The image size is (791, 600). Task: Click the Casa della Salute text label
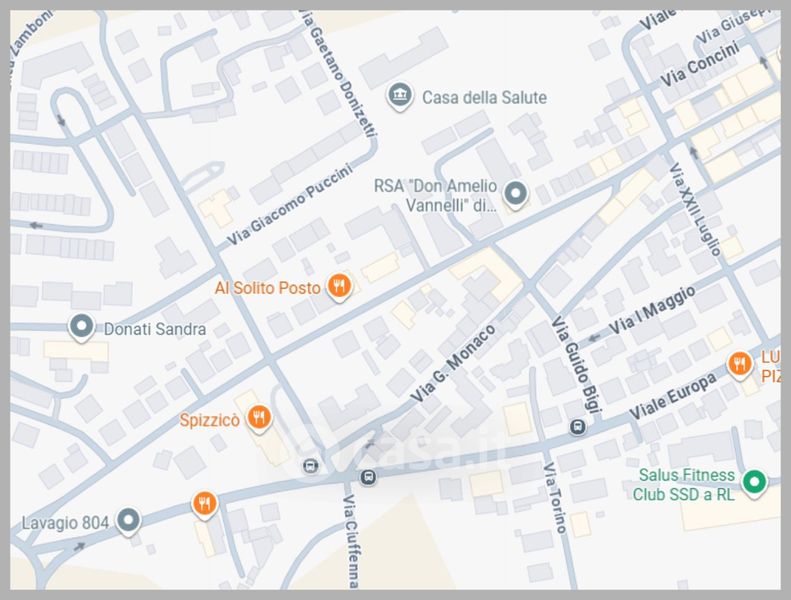tap(484, 97)
